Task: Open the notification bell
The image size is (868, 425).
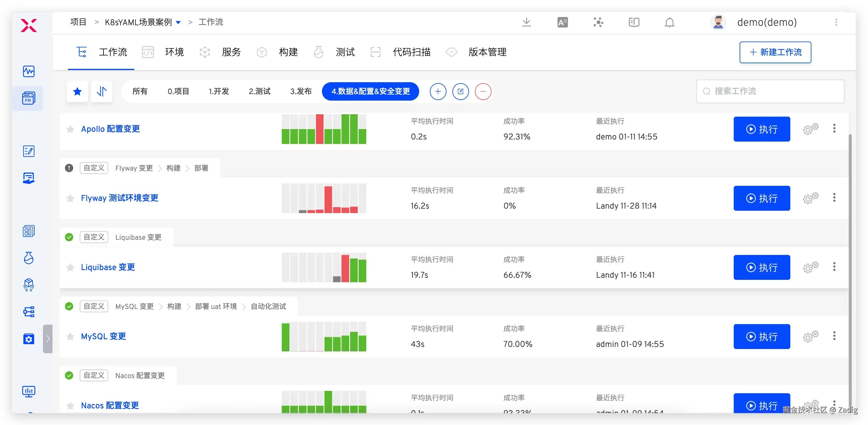Action: tap(670, 22)
